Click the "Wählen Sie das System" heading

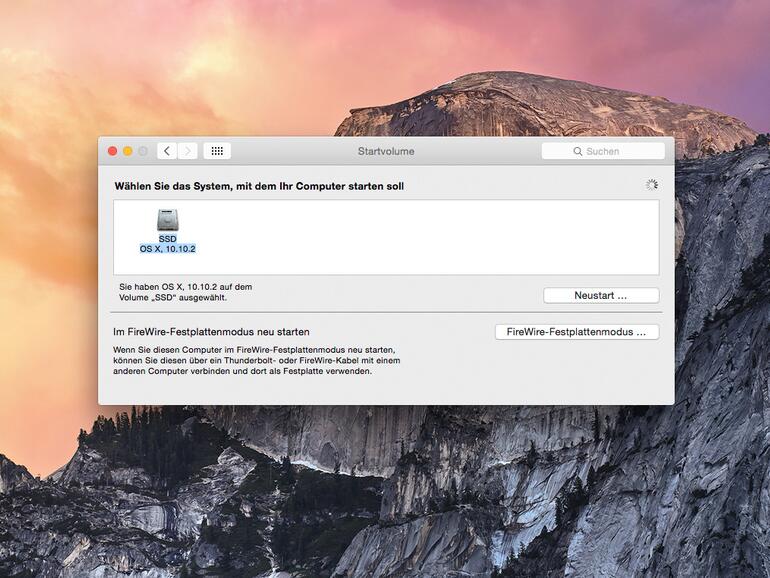tap(259, 187)
